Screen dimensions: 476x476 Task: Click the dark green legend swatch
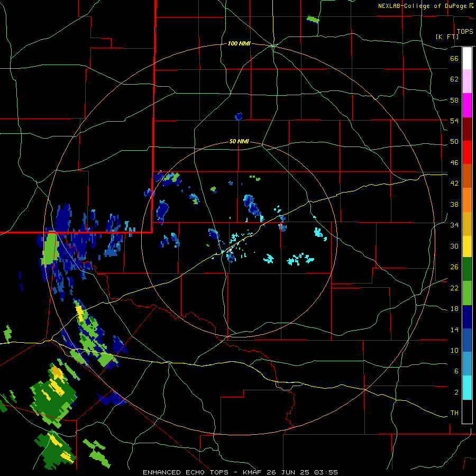[467, 269]
